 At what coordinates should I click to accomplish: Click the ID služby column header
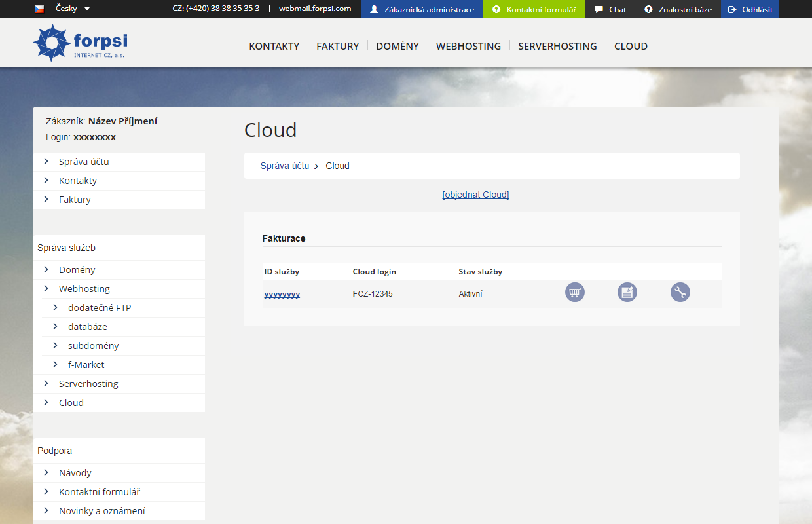click(x=282, y=271)
